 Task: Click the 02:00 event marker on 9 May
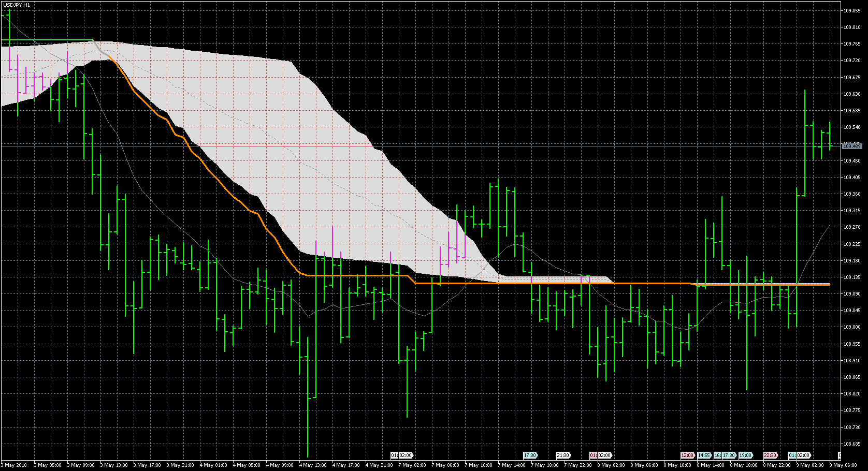point(803,455)
